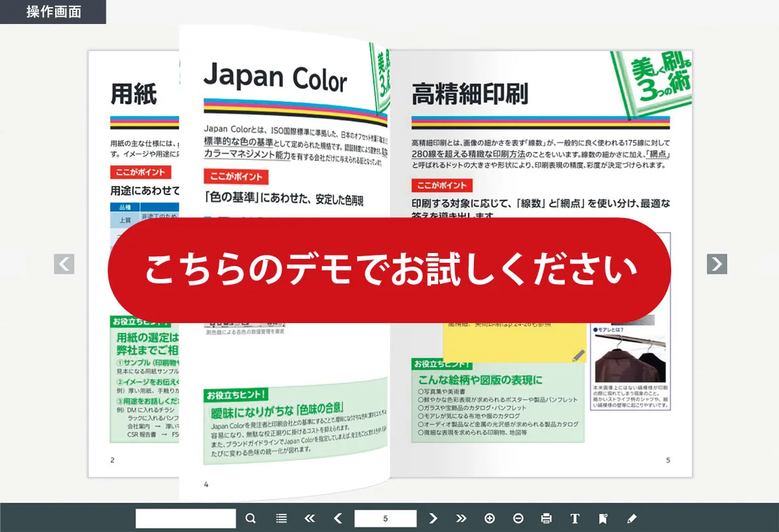Viewport: 779px width, 532px height.
Task: Click the red こちらのデモでお試しください banner
Action: (x=389, y=270)
